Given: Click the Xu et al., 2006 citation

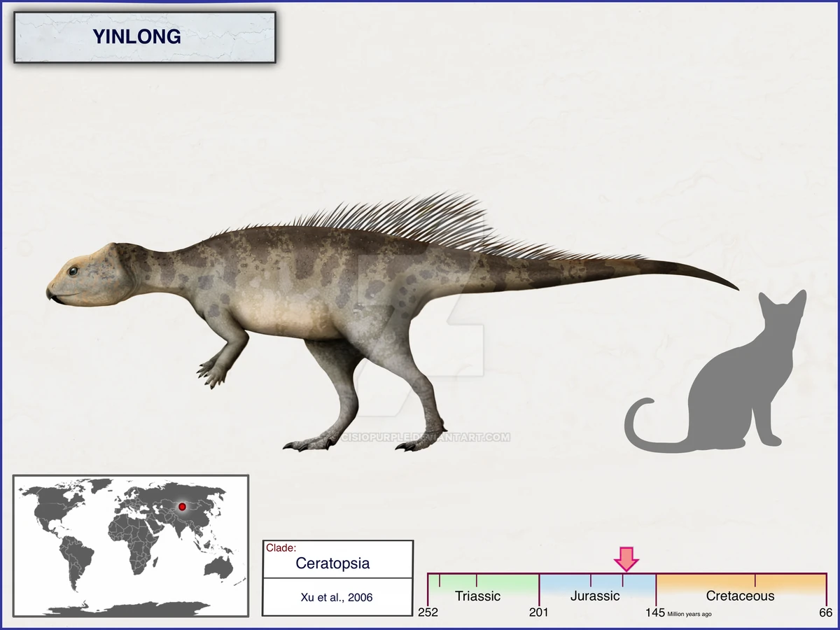Looking at the screenshot, I should pyautogui.click(x=338, y=597).
